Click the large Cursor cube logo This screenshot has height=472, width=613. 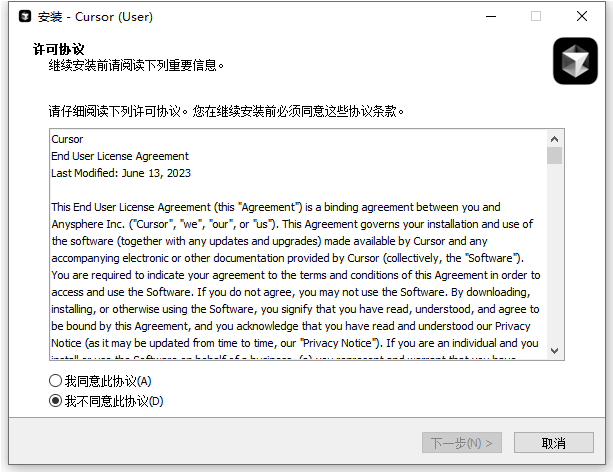click(575, 61)
